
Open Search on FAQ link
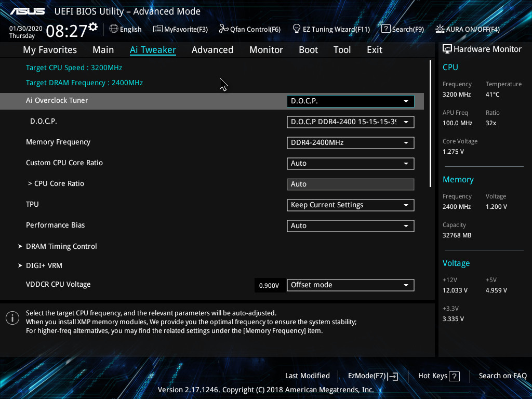click(502, 376)
